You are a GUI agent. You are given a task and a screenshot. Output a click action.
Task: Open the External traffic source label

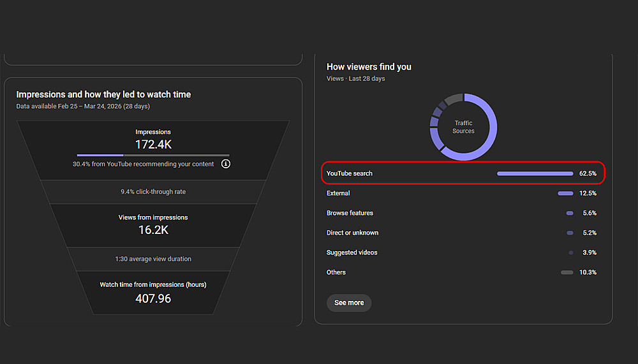click(x=338, y=193)
